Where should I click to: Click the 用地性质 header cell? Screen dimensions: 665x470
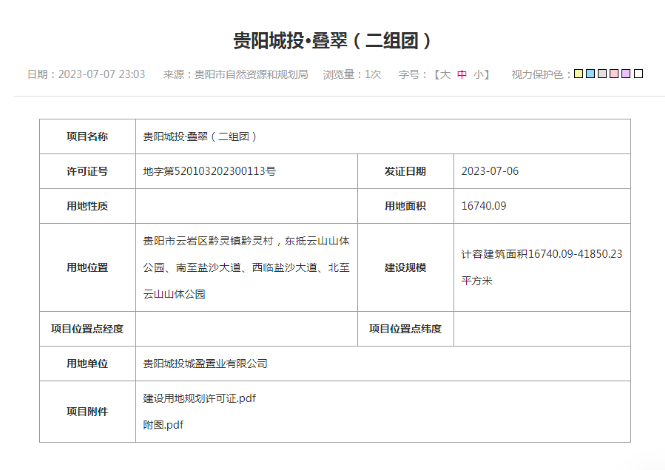[x=87, y=206]
